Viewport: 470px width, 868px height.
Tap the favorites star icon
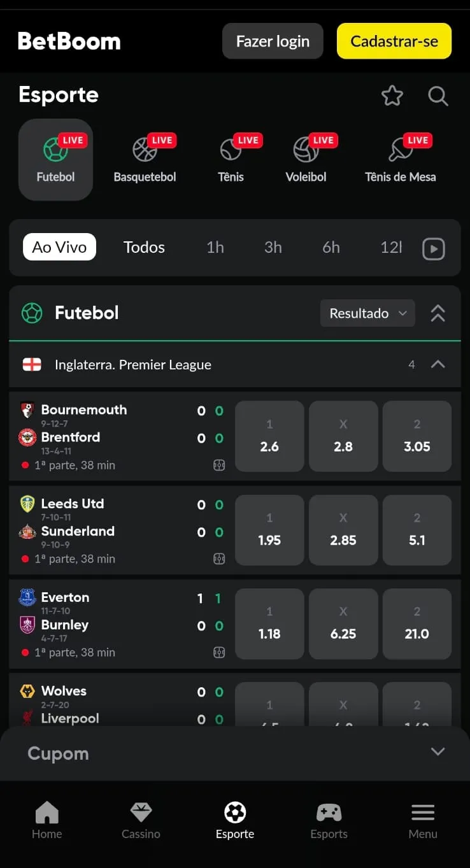[x=392, y=96]
